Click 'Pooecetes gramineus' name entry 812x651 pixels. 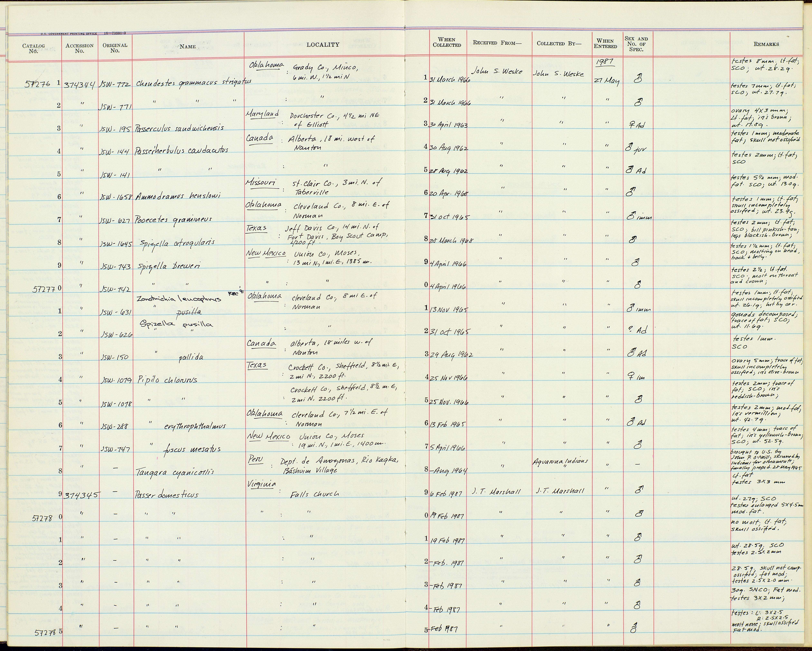[x=173, y=220]
